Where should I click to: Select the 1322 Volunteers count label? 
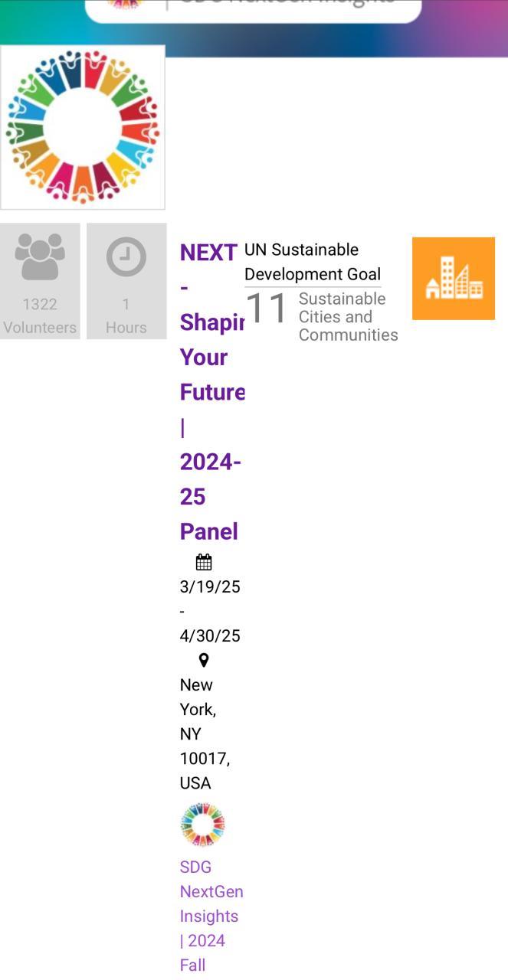pos(40,315)
